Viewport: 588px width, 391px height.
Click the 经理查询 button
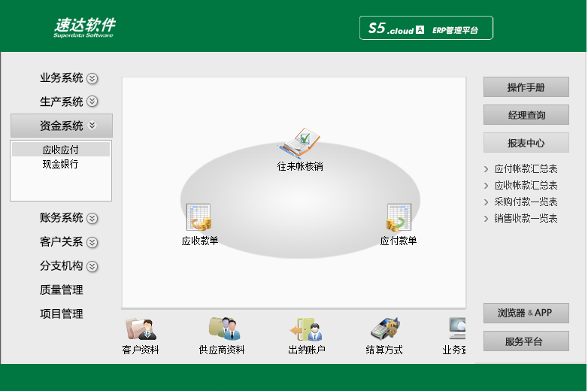point(526,115)
